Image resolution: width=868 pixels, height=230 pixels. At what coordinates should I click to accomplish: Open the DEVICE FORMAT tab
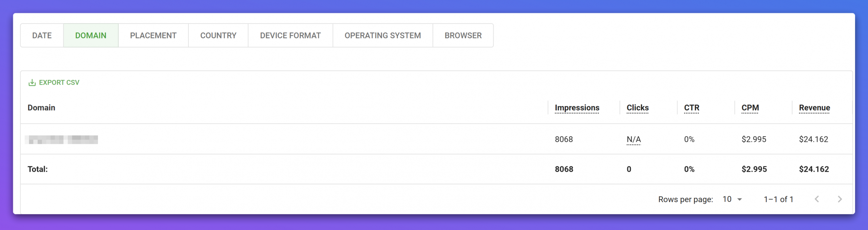tap(290, 35)
